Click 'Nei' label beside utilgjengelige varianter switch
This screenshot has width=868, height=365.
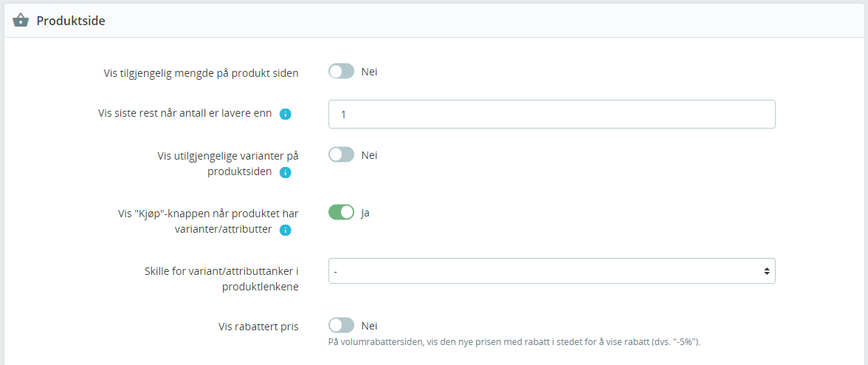pyautogui.click(x=369, y=155)
